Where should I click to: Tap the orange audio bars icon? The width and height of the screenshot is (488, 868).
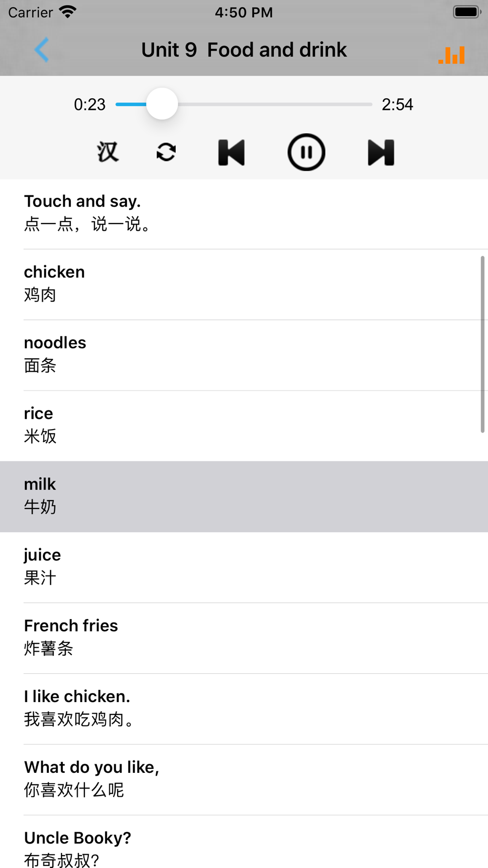click(x=451, y=55)
